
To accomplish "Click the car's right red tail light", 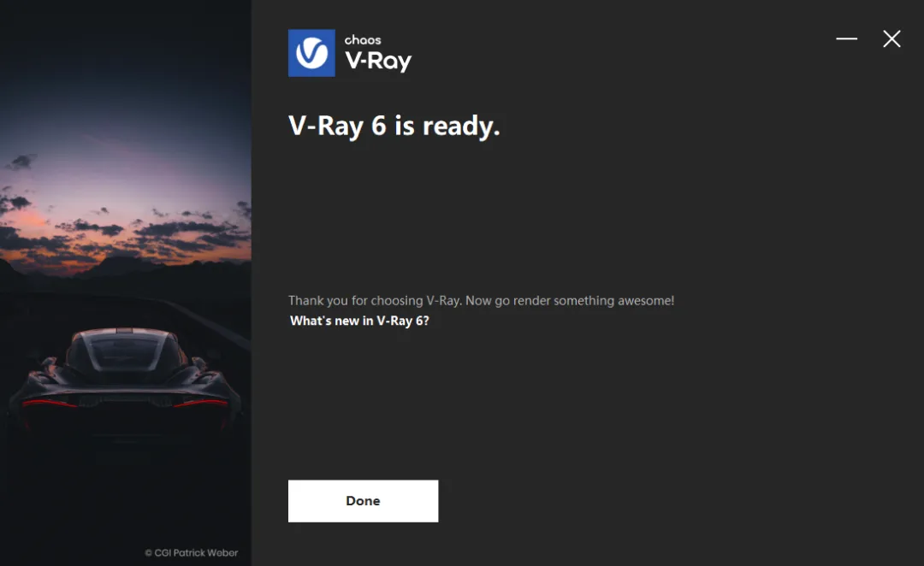I will 200,404.
